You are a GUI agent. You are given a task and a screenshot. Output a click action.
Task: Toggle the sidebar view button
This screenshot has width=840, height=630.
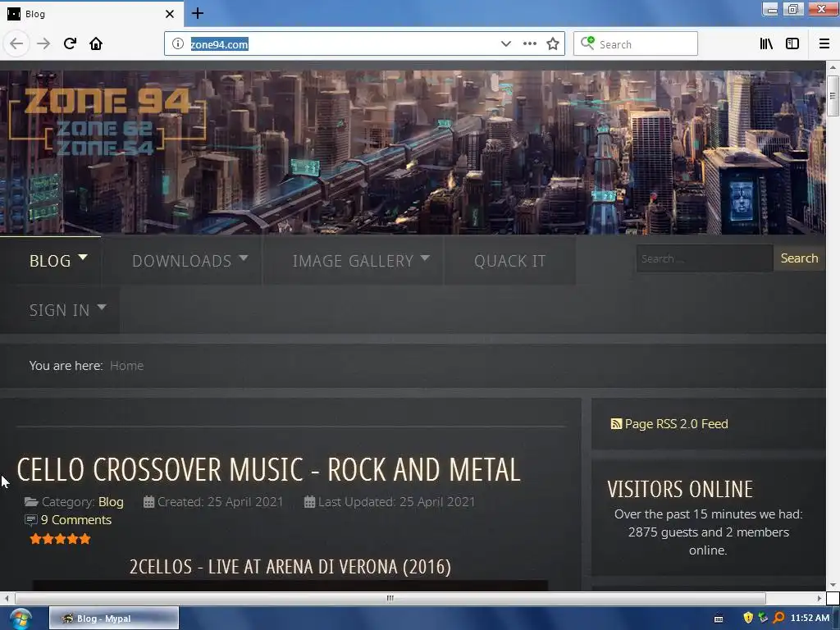(x=792, y=44)
